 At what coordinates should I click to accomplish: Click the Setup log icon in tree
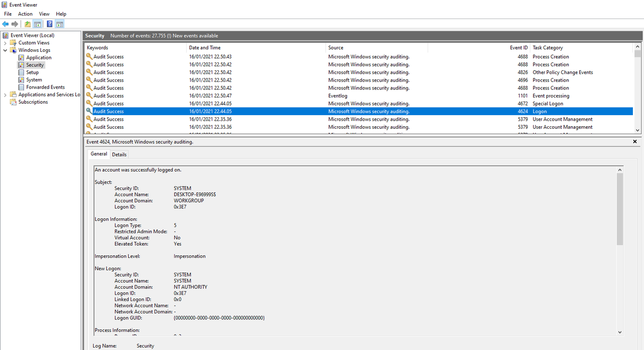21,72
